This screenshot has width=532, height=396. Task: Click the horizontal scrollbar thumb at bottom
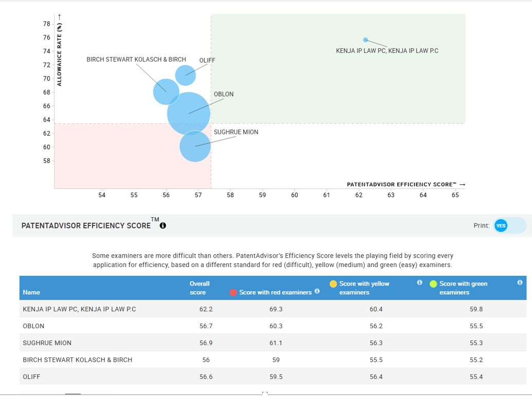tap(72, 394)
